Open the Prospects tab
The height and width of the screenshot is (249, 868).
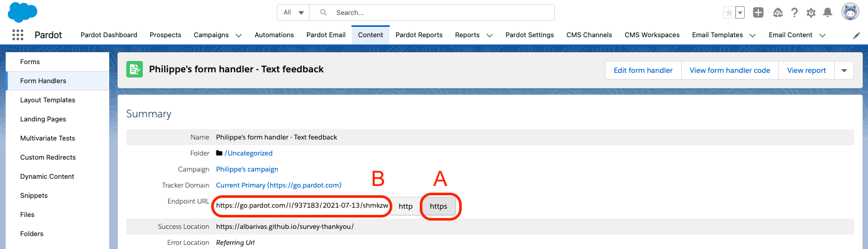pos(165,35)
